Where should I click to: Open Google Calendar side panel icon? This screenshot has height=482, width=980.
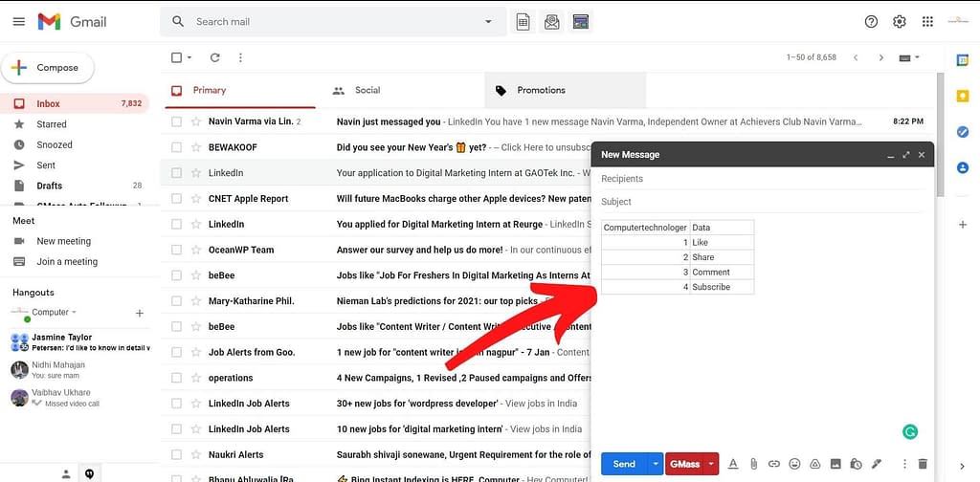pyautogui.click(x=963, y=60)
